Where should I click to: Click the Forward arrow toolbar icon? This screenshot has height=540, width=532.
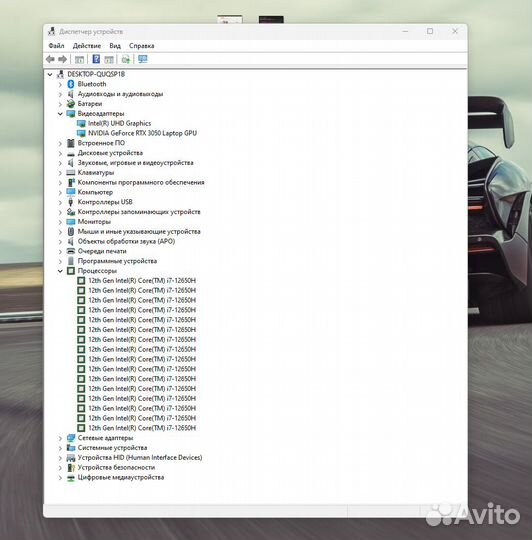point(62,59)
